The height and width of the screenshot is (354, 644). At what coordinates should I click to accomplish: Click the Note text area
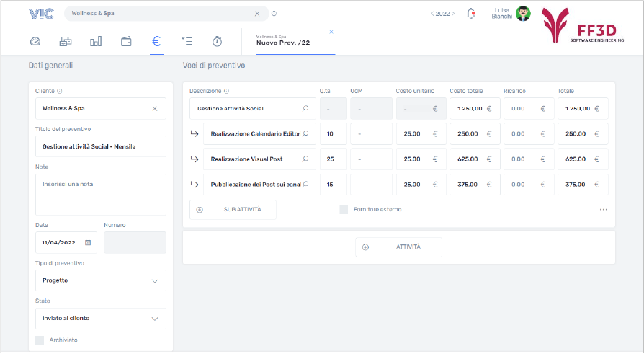pos(101,195)
